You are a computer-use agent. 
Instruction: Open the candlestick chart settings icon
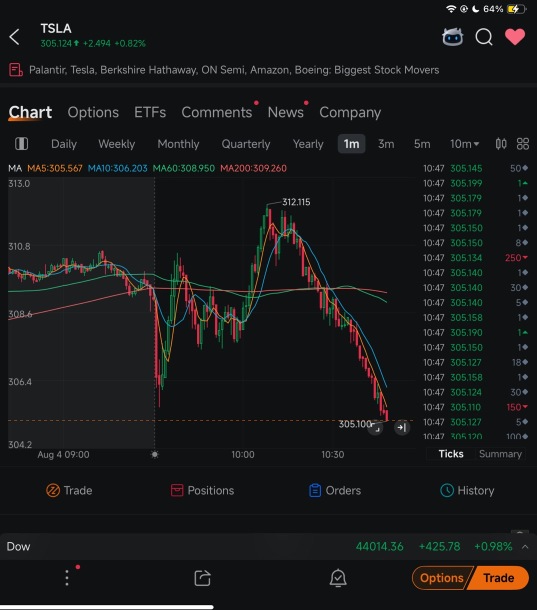pyautogui.click(x=501, y=144)
